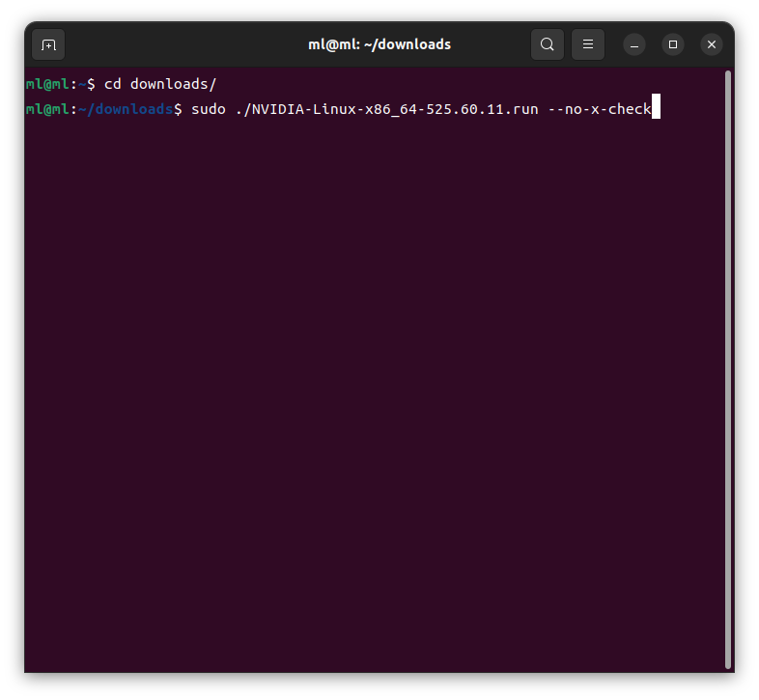Close the terminal window
This screenshot has height=700, width=759.
[x=712, y=44]
